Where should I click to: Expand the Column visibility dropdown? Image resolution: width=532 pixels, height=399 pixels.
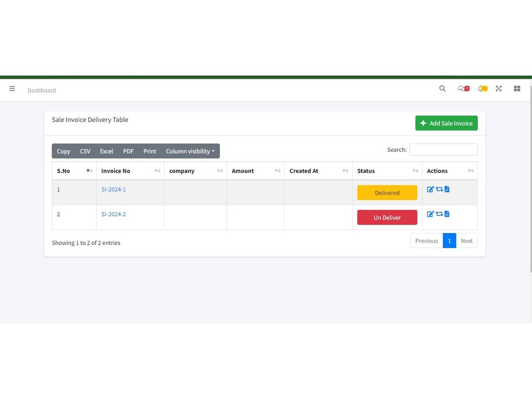click(x=190, y=151)
